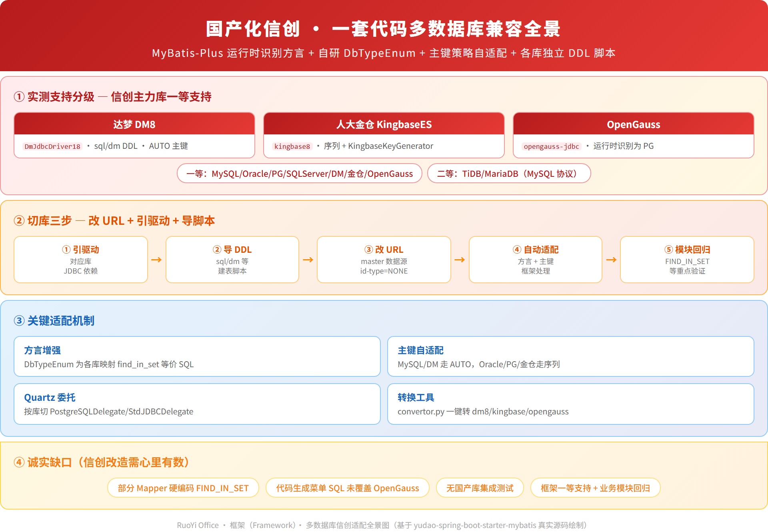The height and width of the screenshot is (532, 768).
Task: Select step card ③ 改 URL
Action: (384, 260)
